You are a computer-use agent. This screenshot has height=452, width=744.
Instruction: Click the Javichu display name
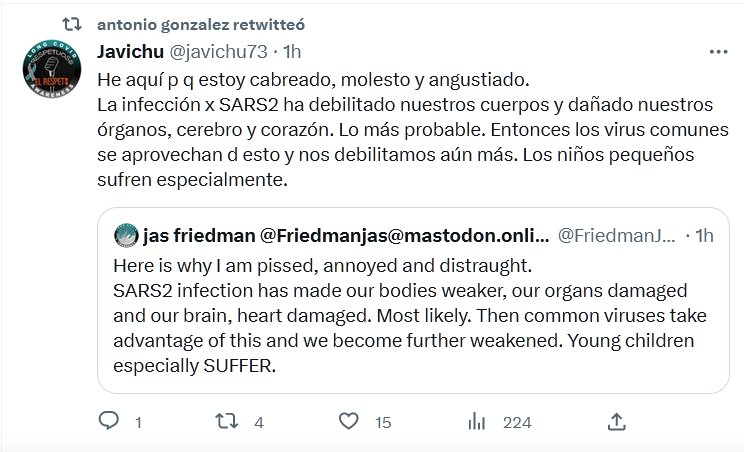tap(132, 51)
